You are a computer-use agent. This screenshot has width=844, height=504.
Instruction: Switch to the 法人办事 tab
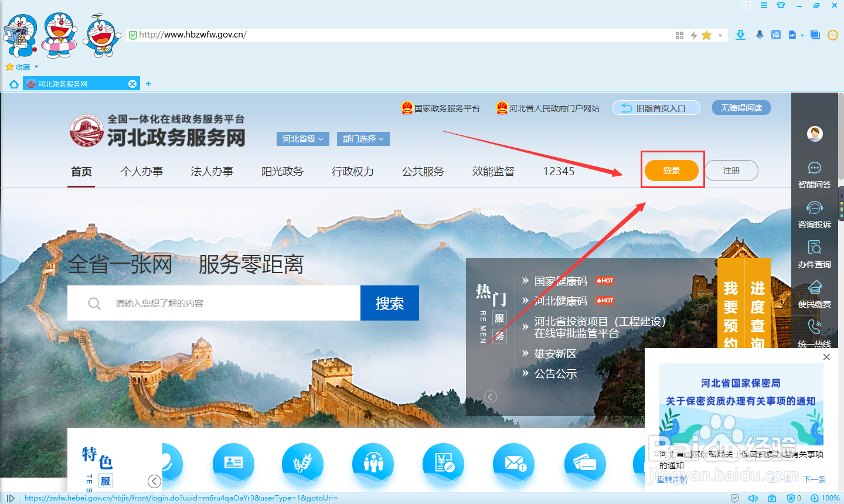[x=212, y=171]
